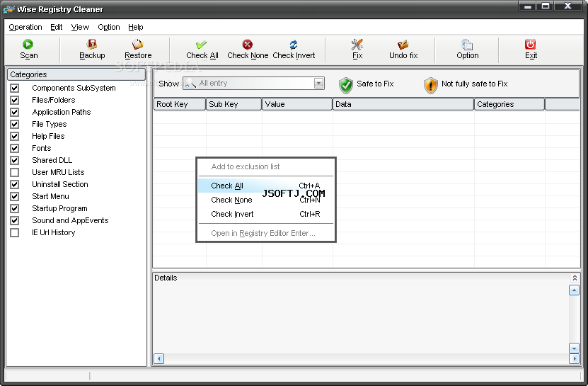Select the Sound and AppEvents label

[x=70, y=220]
